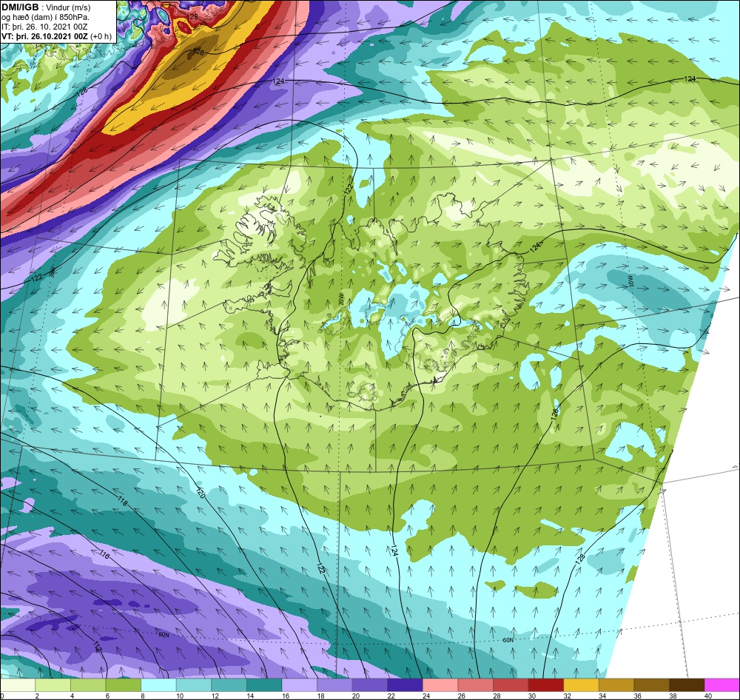The height and width of the screenshot is (700, 740).
Task: Click the magenta above-40 m/s legend swatch
Action: point(721,685)
